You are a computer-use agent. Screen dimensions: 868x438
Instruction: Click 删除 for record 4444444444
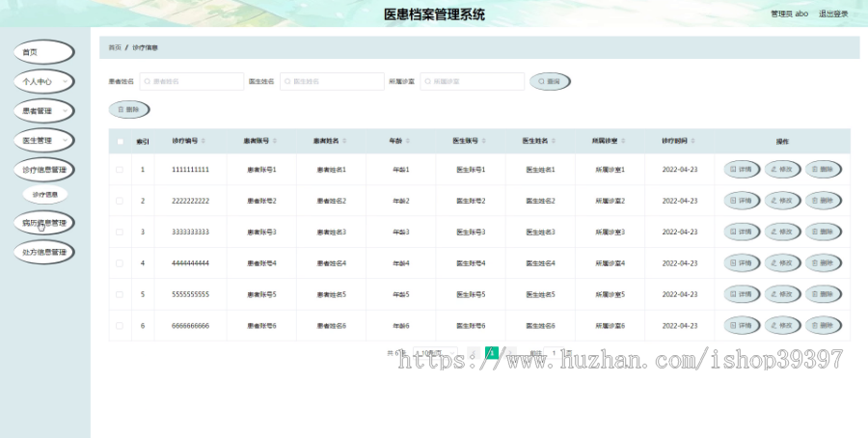tap(824, 263)
